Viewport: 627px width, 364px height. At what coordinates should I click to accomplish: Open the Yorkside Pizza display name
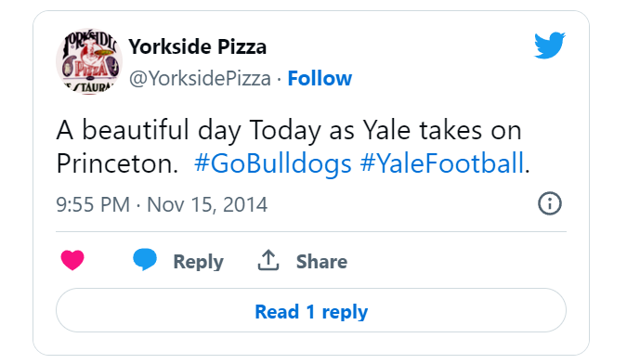point(198,46)
